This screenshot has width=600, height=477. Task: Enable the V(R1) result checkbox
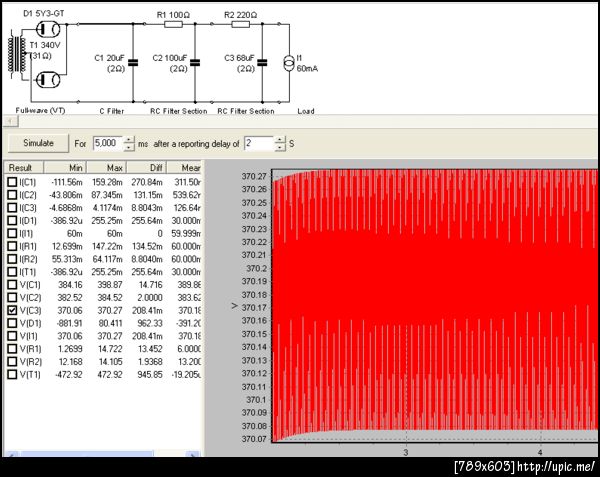pos(12,348)
